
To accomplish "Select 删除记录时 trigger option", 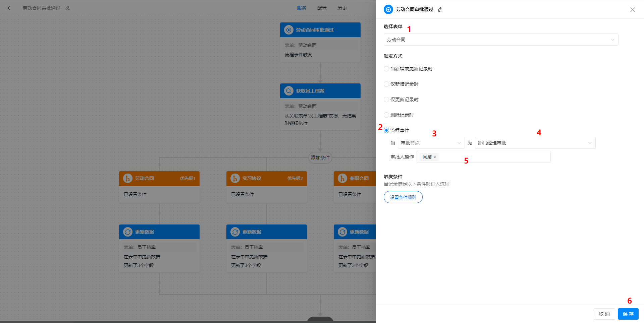I will point(386,115).
